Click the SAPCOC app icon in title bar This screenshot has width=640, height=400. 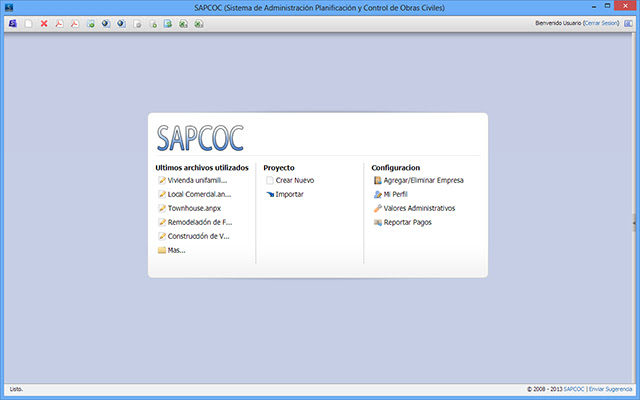(9, 7)
